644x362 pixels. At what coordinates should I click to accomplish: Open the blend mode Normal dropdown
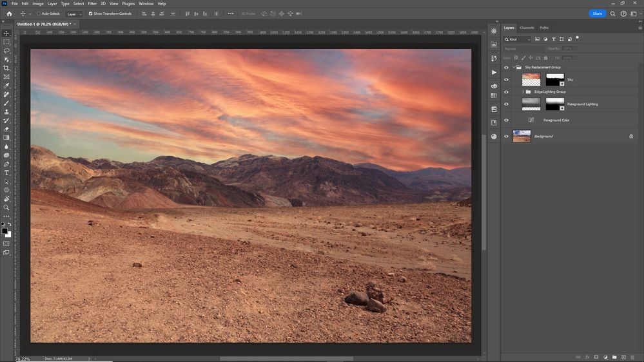[523, 48]
